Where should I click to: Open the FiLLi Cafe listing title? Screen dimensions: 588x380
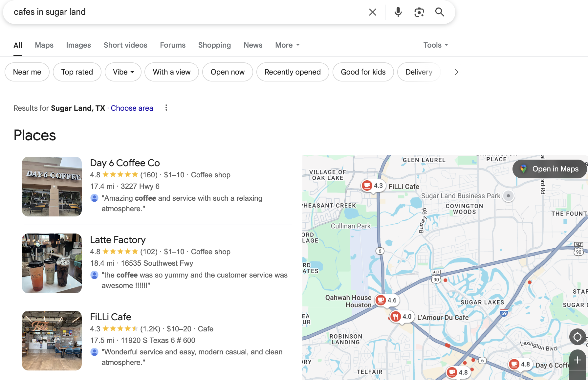[x=111, y=317]
